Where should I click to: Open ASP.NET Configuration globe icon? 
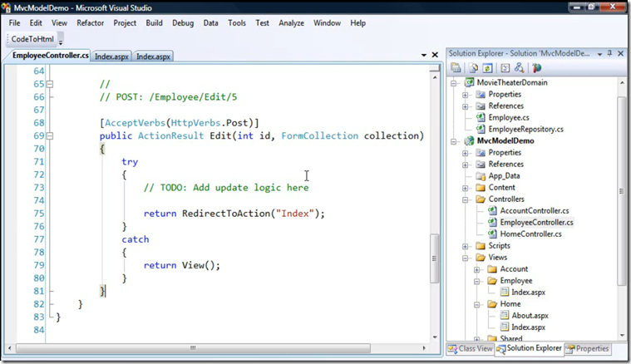point(536,68)
